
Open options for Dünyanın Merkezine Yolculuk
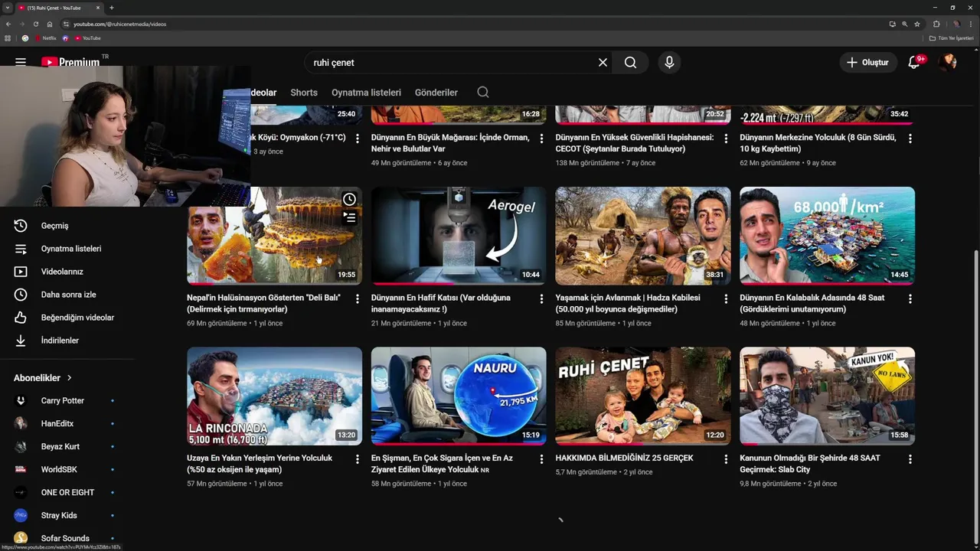click(910, 139)
